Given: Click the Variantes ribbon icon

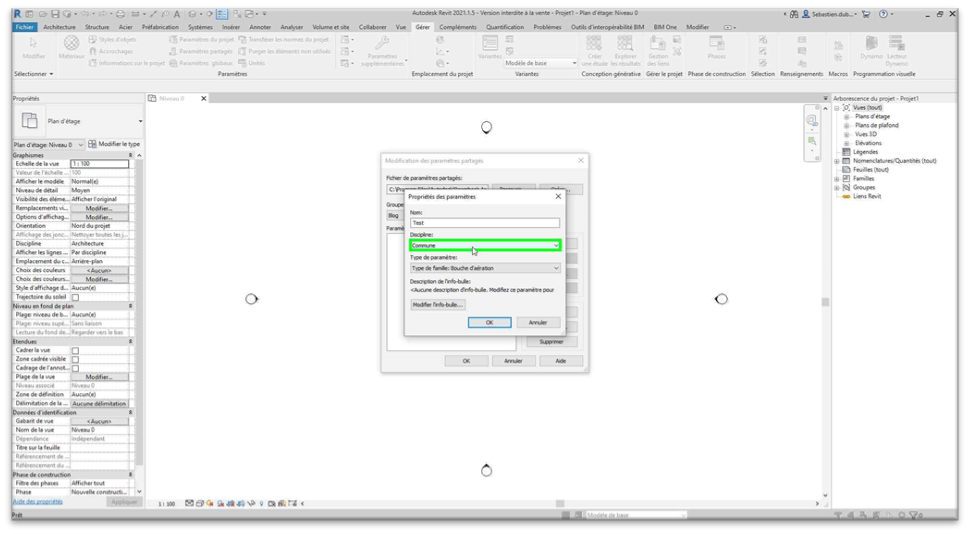Looking at the screenshot, I should point(490,47).
